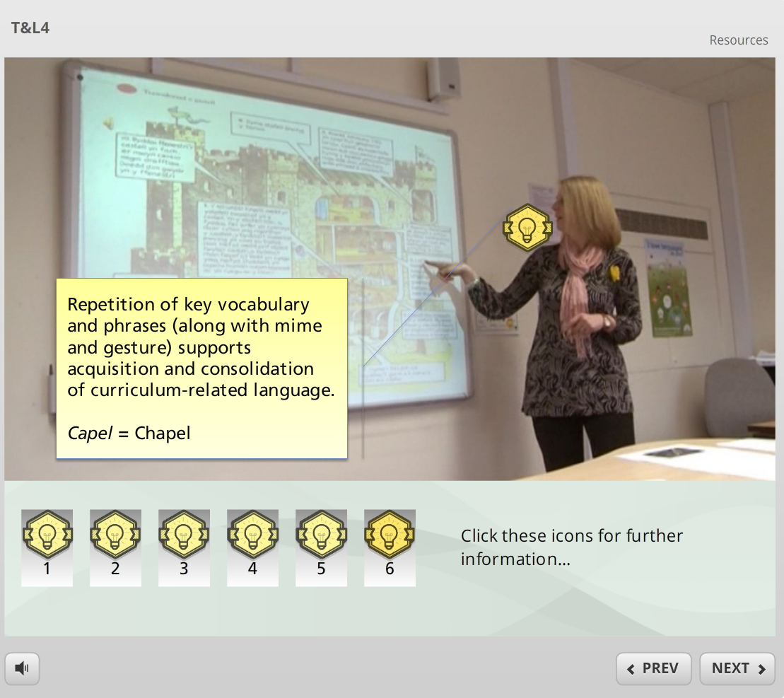Click lightbulb icon number 4
The image size is (784, 698).
pos(252,547)
